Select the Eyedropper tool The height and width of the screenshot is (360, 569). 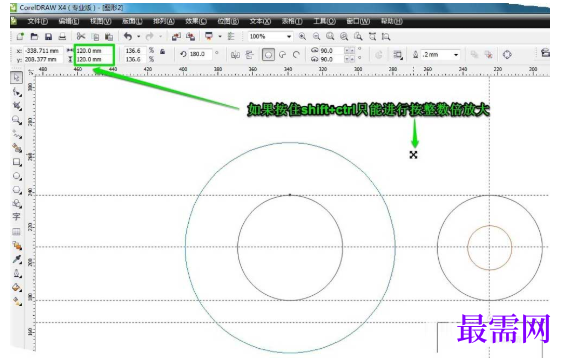(17, 259)
